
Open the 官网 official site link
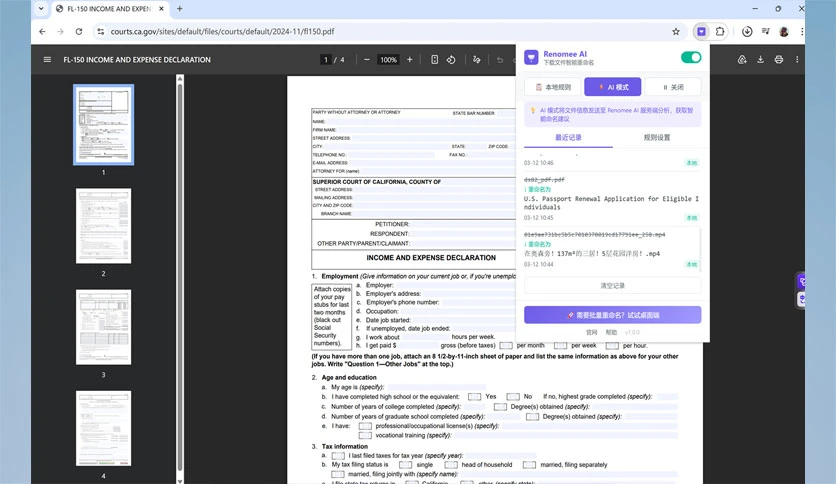coord(591,332)
